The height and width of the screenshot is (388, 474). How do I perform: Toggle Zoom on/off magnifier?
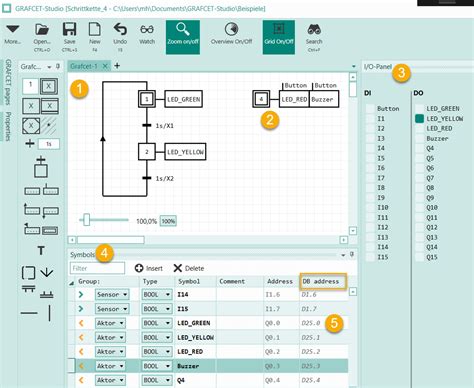click(183, 37)
